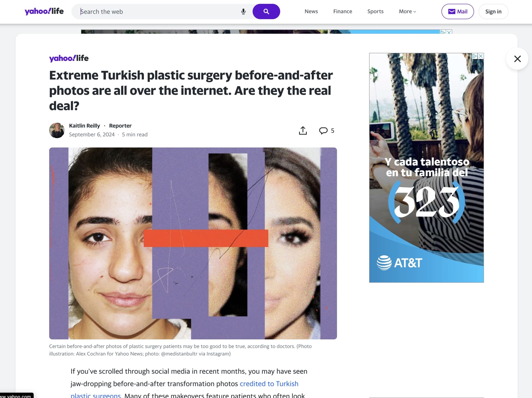
Task: Click the close X icon on article
Action: tap(517, 58)
